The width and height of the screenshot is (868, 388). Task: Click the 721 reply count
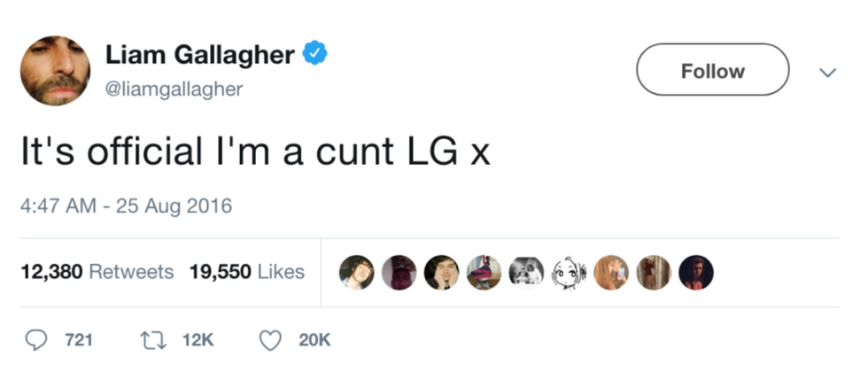pyautogui.click(x=79, y=340)
